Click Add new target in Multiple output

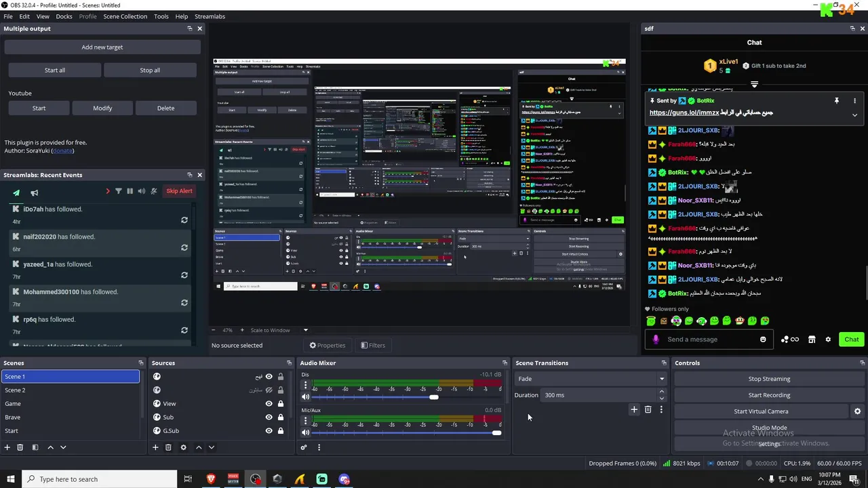coord(102,47)
